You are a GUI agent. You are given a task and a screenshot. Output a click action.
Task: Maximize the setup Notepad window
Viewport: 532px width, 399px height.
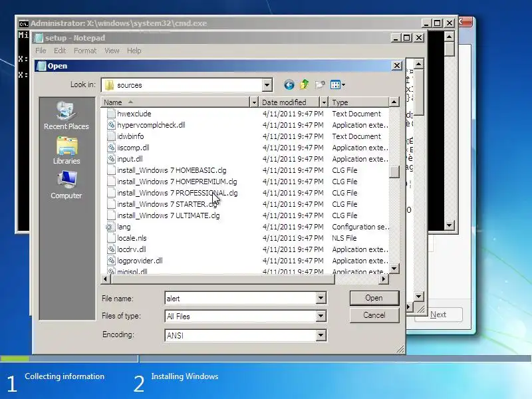pyautogui.click(x=407, y=38)
